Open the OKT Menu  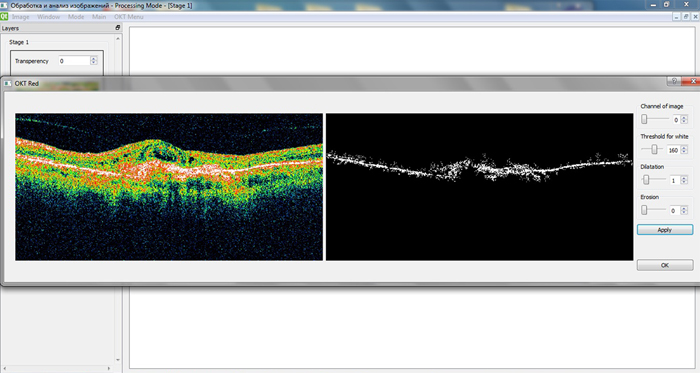[129, 17]
